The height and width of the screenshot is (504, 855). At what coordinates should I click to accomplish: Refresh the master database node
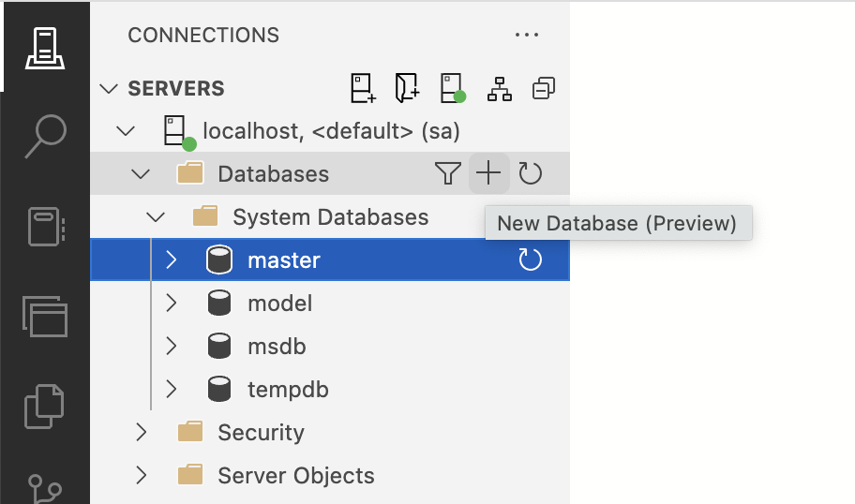(x=530, y=259)
